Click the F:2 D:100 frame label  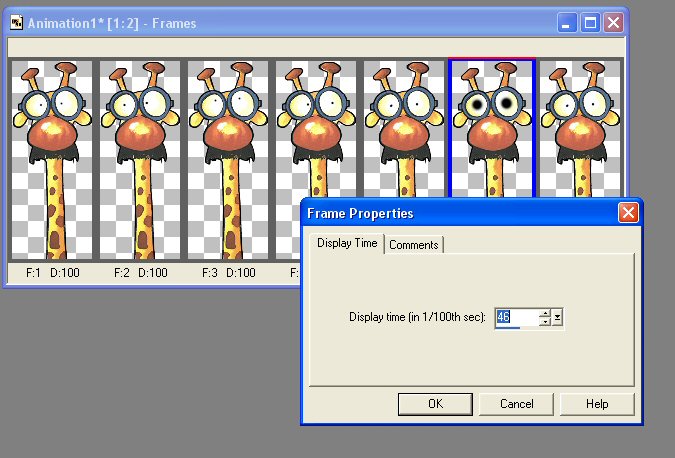[140, 272]
